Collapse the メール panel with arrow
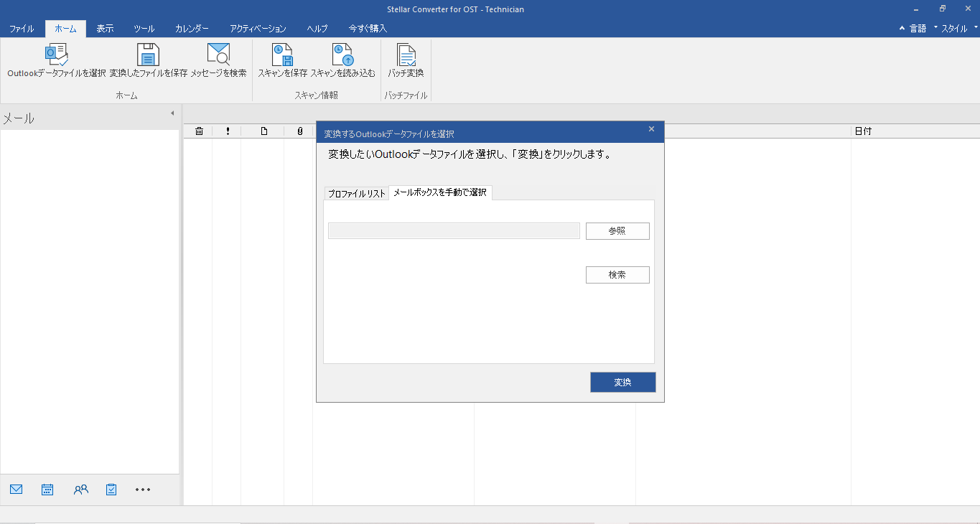Image resolution: width=980 pixels, height=524 pixels. (172, 113)
